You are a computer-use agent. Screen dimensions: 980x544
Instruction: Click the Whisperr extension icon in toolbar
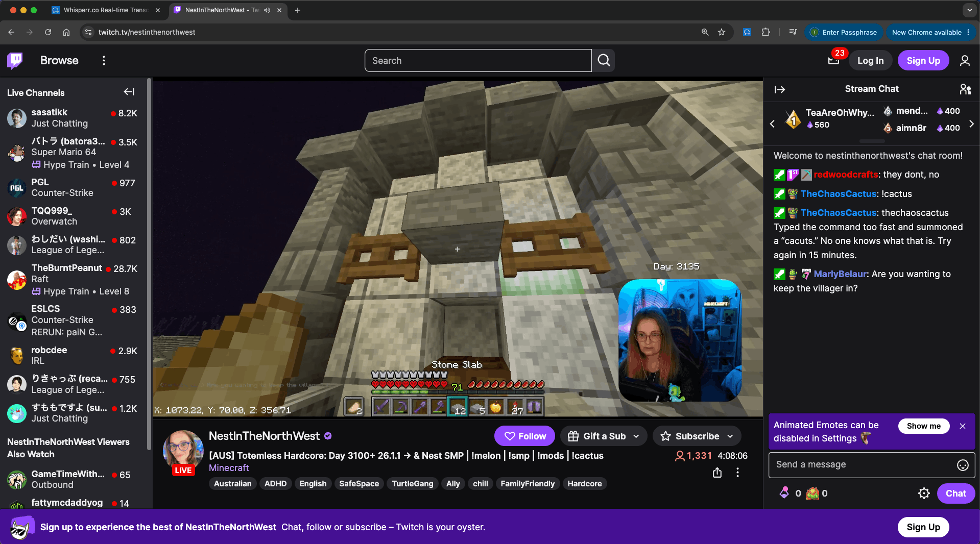pyautogui.click(x=747, y=32)
